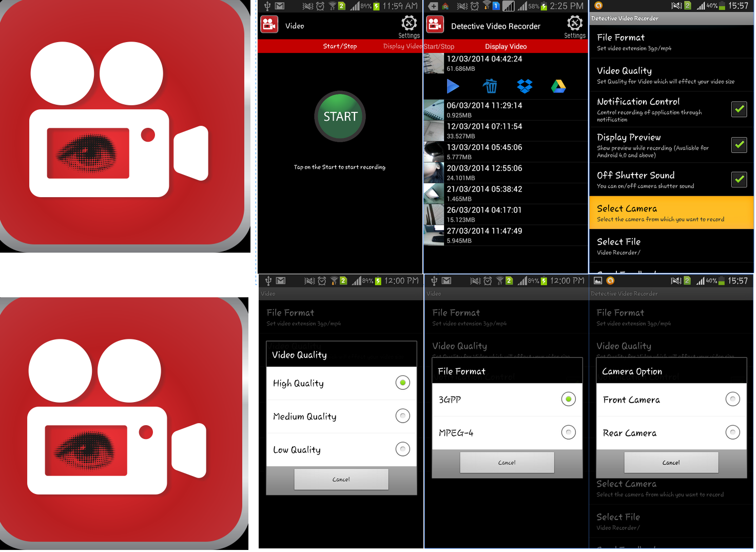This screenshot has width=756, height=552.
Task: Tap the Wi-Fi icon in the 11:59 AM status bar
Action: 333,6
